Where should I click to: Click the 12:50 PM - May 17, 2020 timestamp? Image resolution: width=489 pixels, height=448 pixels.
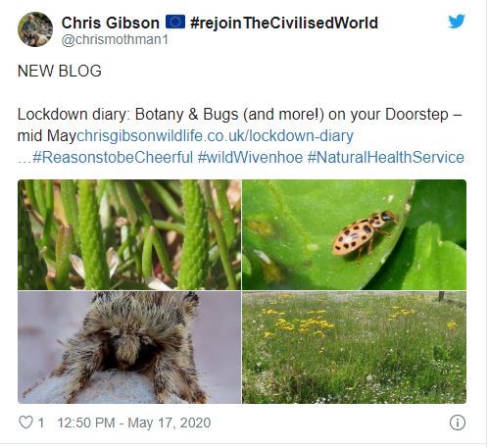(134, 423)
